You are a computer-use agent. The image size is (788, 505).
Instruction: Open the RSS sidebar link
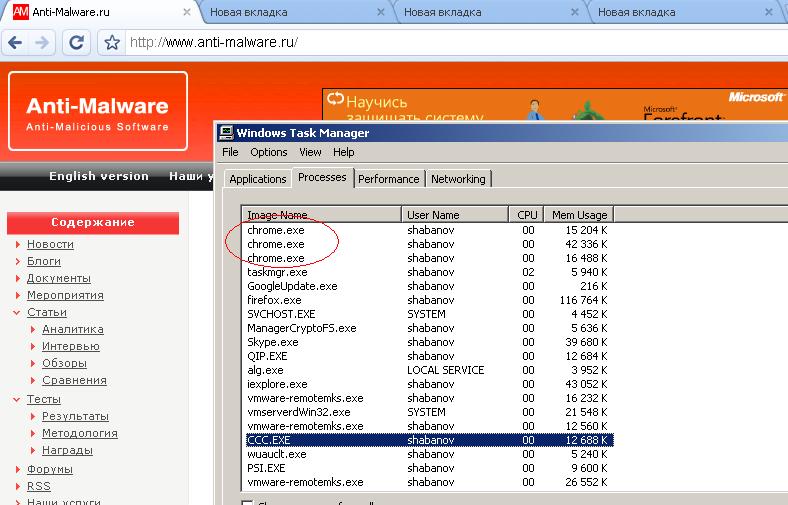pyautogui.click(x=39, y=486)
